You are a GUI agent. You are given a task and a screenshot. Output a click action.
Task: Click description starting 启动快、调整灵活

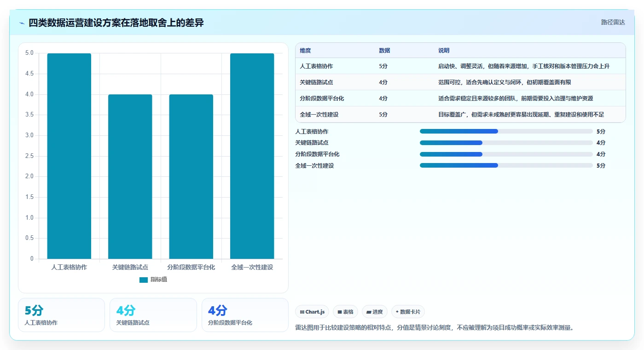pyautogui.click(x=524, y=66)
